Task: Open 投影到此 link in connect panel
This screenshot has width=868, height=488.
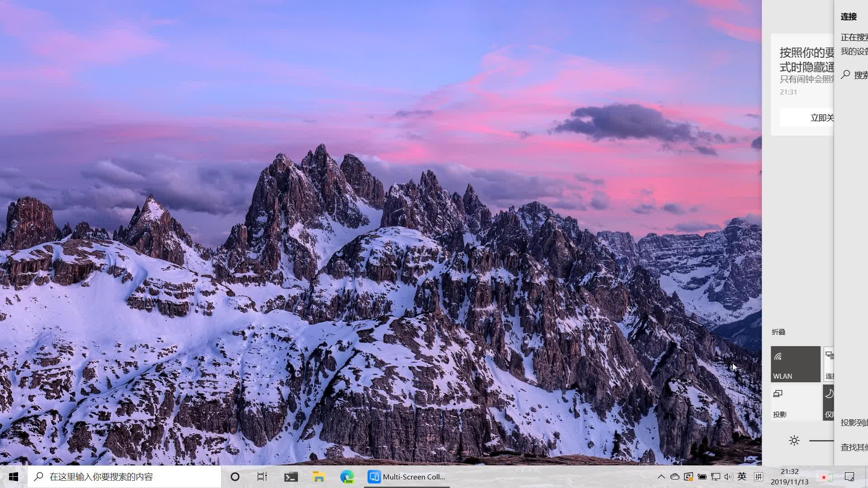Action: (x=854, y=423)
